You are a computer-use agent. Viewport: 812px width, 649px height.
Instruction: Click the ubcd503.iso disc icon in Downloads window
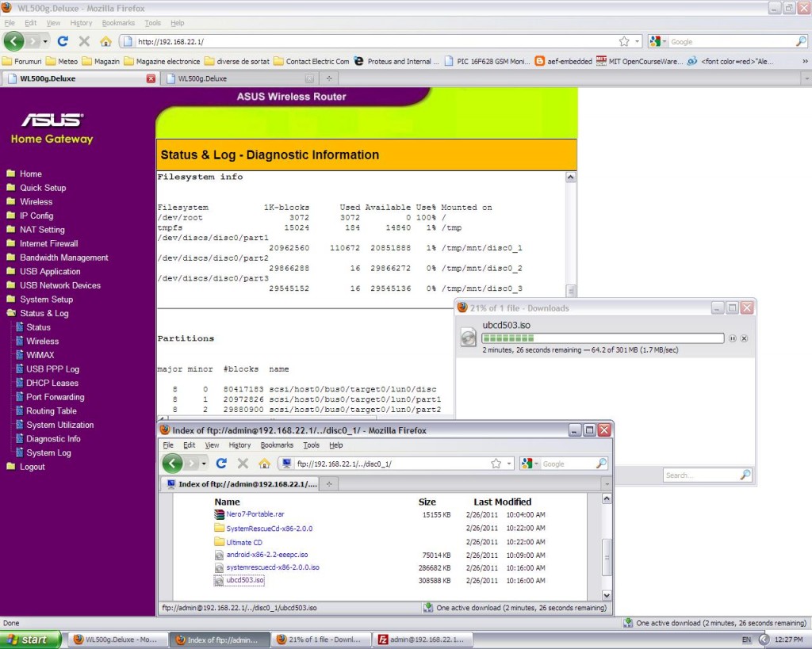click(468, 337)
